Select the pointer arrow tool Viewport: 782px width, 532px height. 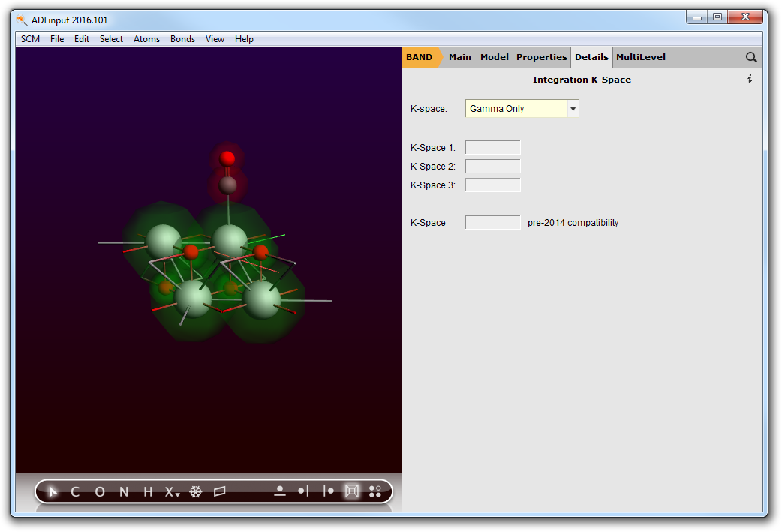pyautogui.click(x=53, y=492)
